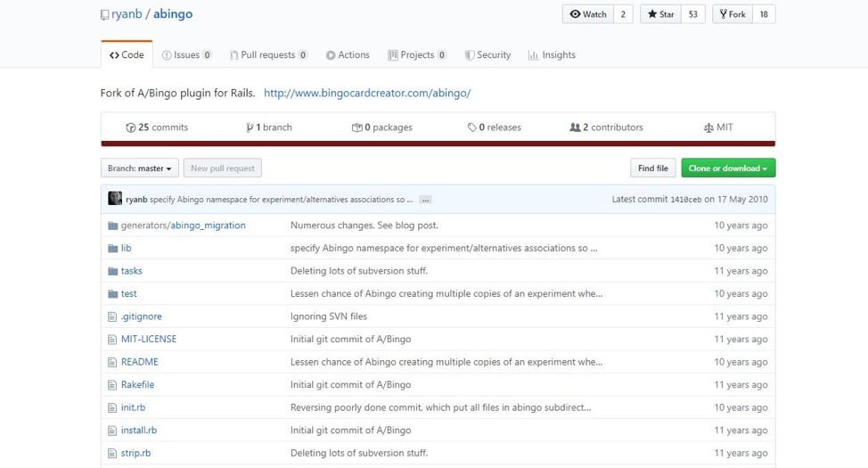Open the strip.rb file

pos(135,453)
